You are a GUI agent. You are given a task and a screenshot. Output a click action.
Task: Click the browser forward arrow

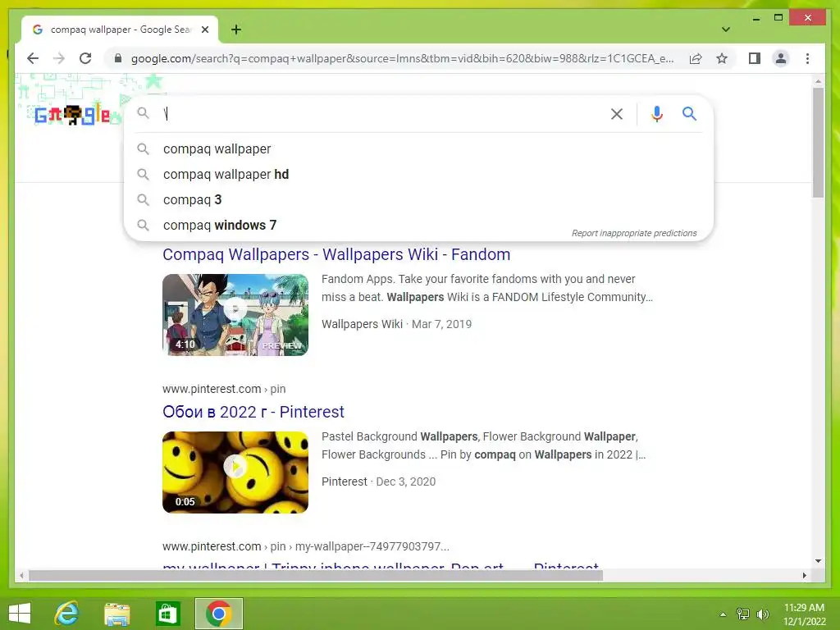[59, 58]
